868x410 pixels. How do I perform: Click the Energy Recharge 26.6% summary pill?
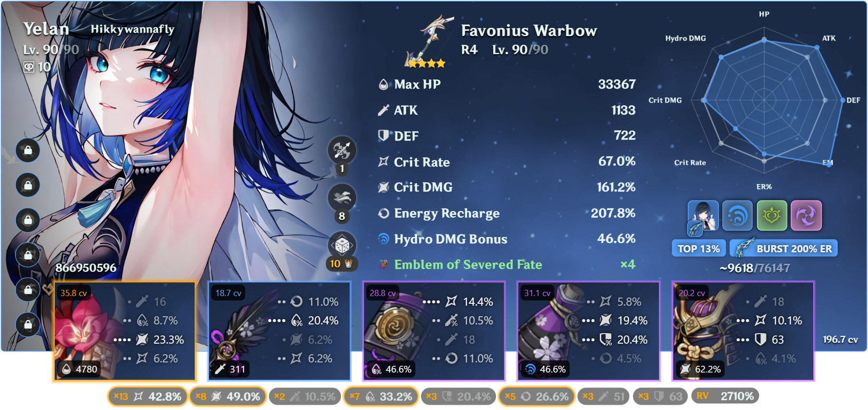click(536, 397)
